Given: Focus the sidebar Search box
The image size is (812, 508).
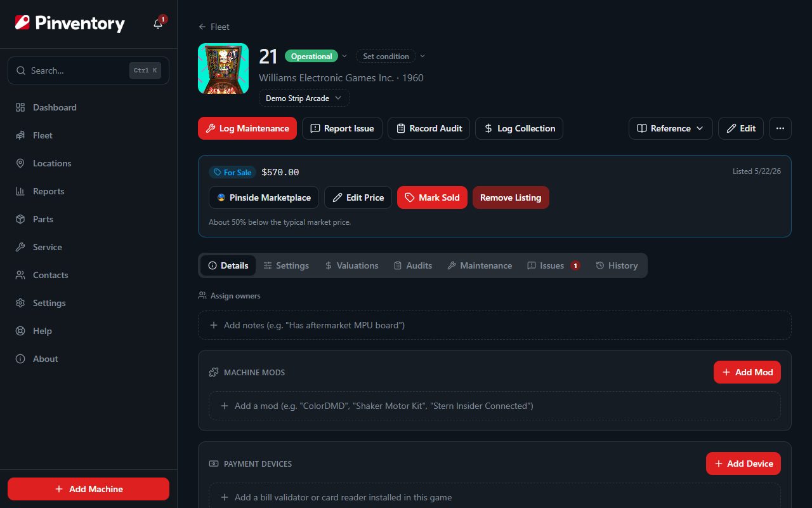Looking at the screenshot, I should (88, 70).
